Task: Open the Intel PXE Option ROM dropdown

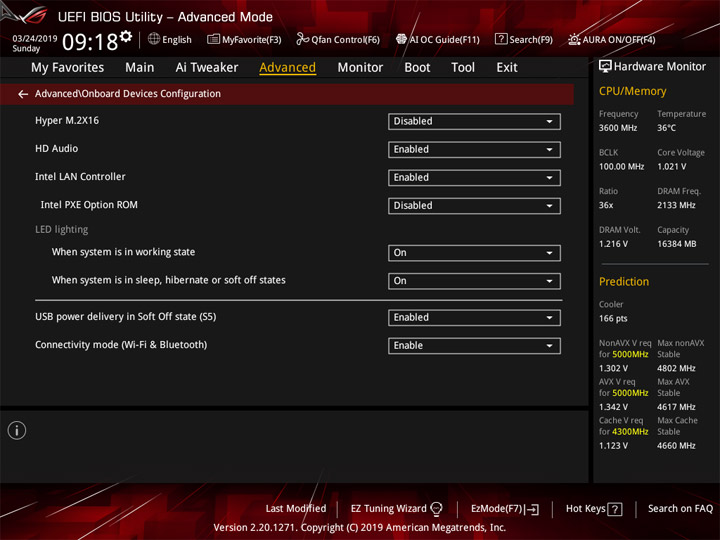Action: pyautogui.click(x=474, y=206)
